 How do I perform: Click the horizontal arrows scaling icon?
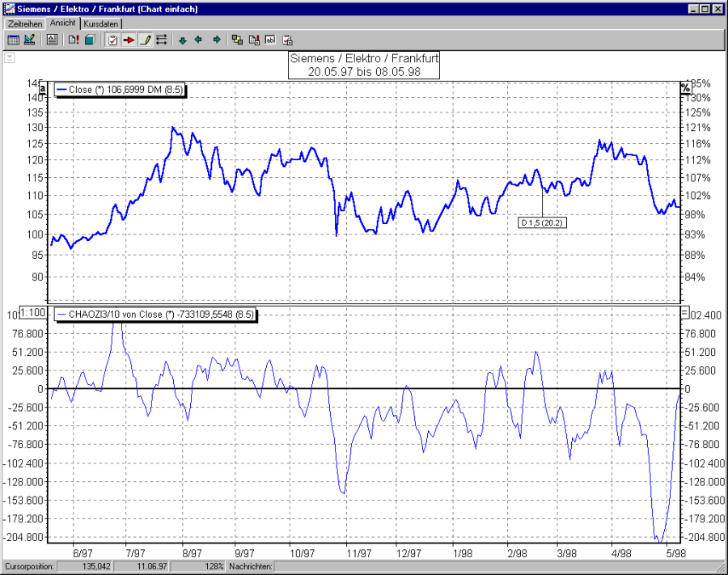coord(161,39)
